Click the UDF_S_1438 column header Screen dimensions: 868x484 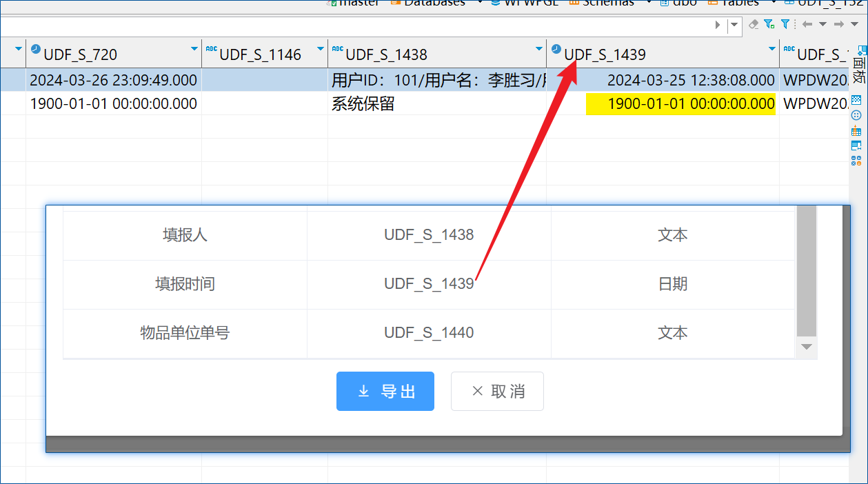[437, 54]
